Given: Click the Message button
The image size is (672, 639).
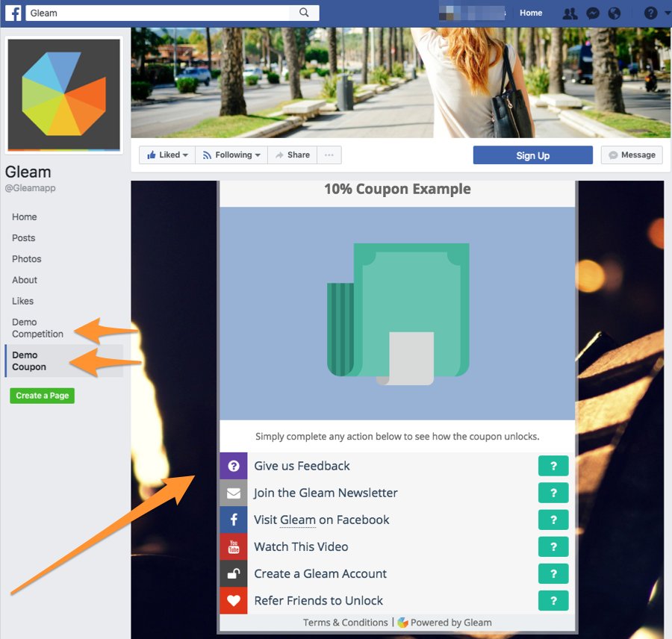Looking at the screenshot, I should (x=632, y=155).
